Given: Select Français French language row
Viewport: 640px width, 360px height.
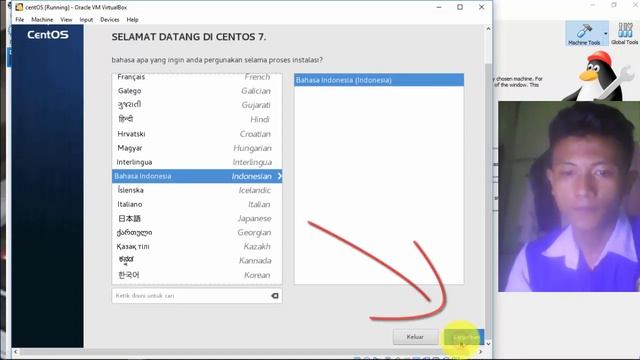Looking at the screenshot, I should pyautogui.click(x=197, y=77).
